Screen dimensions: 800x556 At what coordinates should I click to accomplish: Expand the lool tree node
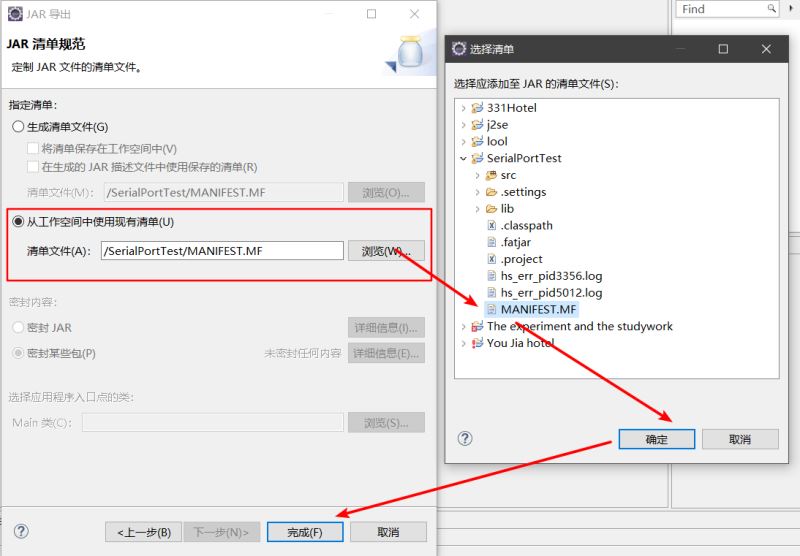(463, 141)
